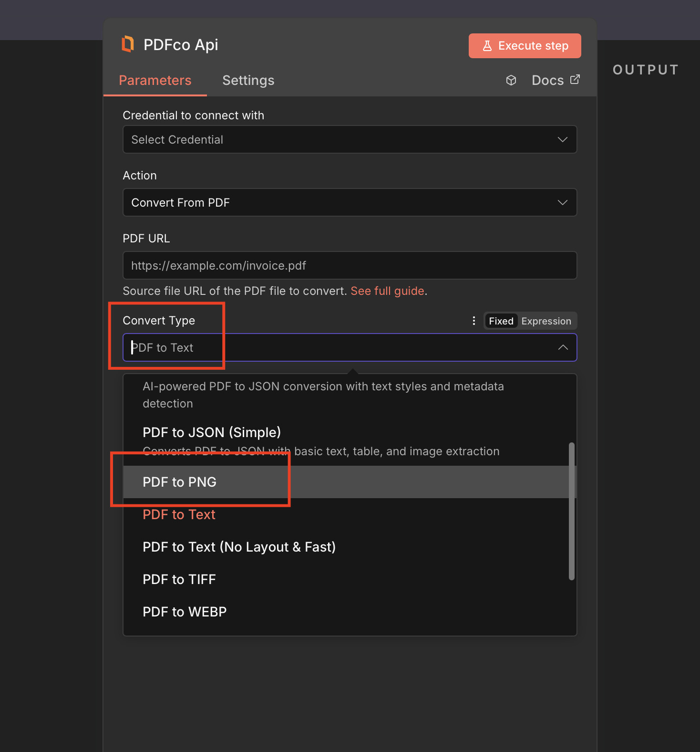The width and height of the screenshot is (700, 752).
Task: Click the PDFco Api node logo icon
Action: click(128, 44)
